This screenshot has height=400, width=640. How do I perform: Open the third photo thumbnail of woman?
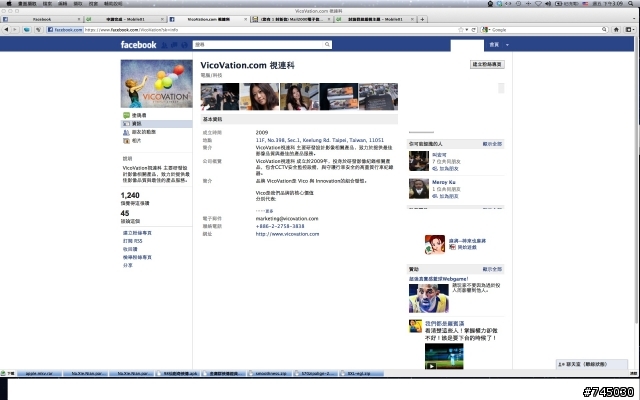click(x=299, y=97)
